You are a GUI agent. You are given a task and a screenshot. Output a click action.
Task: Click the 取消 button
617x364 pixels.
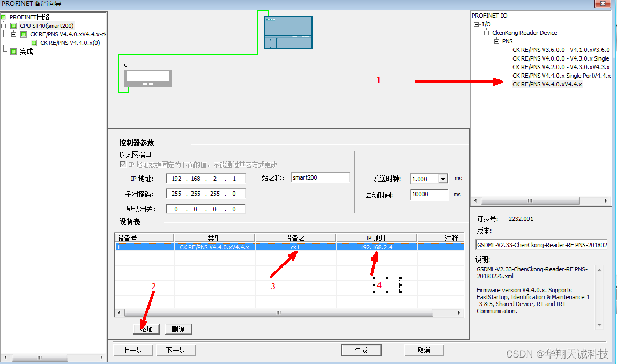[424, 350]
